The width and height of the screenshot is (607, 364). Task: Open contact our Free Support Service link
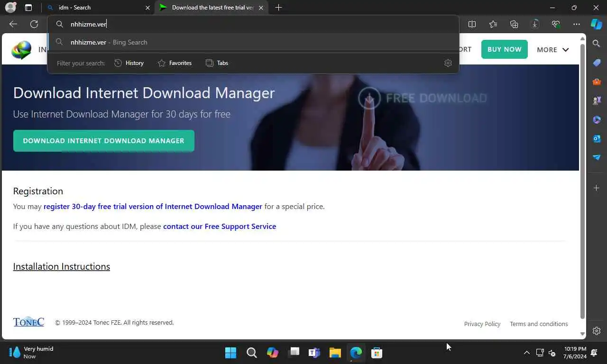coord(220,227)
